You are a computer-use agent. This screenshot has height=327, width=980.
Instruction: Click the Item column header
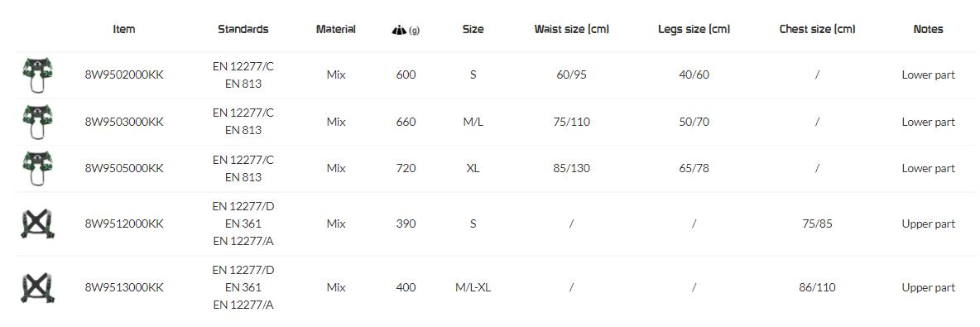click(x=124, y=29)
